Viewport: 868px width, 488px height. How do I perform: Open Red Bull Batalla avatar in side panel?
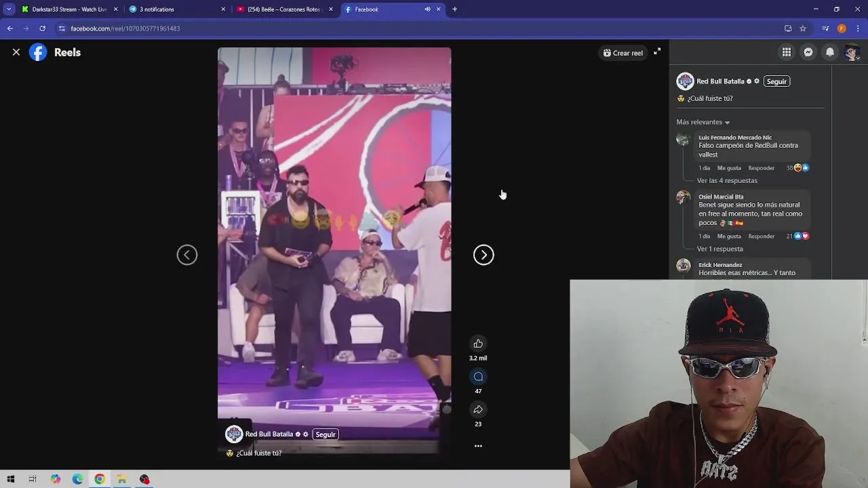coord(685,81)
